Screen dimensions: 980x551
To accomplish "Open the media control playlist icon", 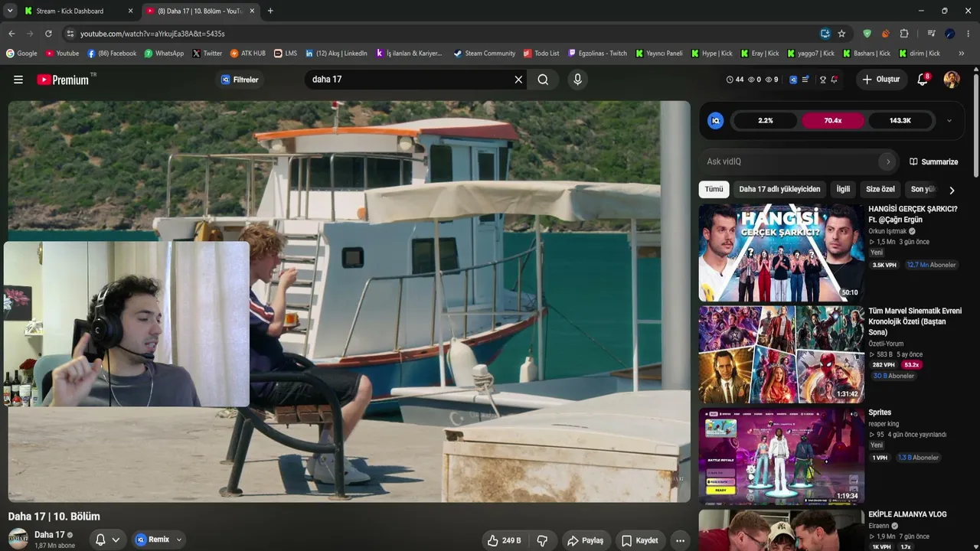I will coord(931,34).
